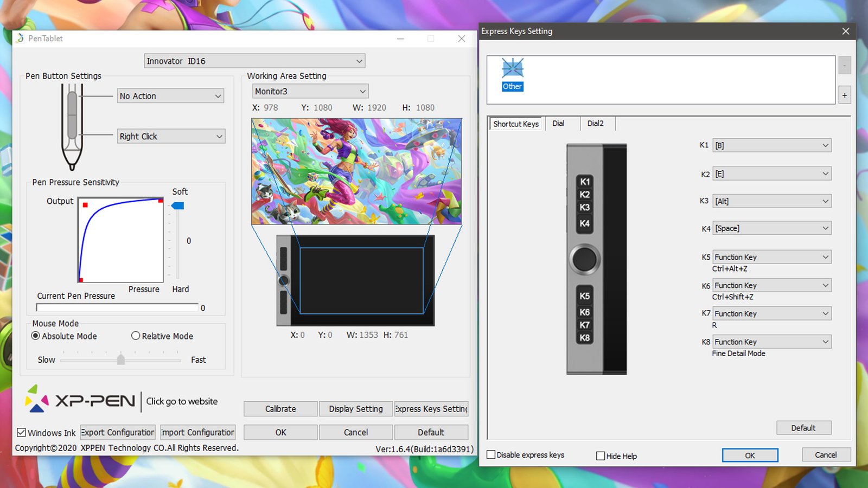Click the bottom-left red pressure curve point
Image resolution: width=868 pixels, height=488 pixels.
pyautogui.click(x=81, y=280)
